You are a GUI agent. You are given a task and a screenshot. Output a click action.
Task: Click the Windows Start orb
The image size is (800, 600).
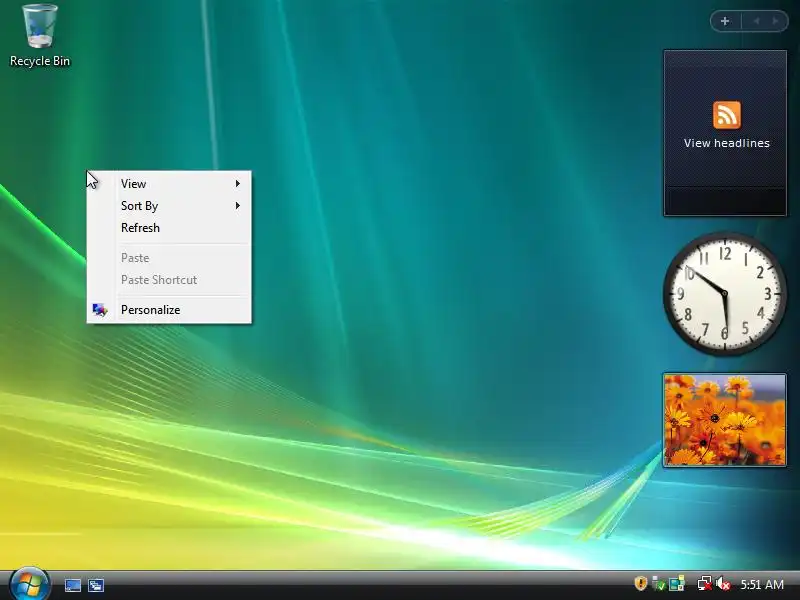point(30,584)
